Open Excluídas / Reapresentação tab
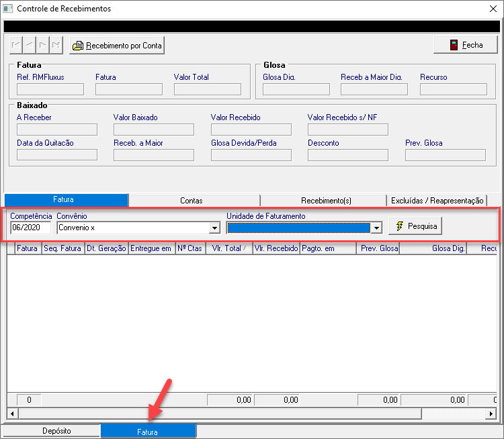This screenshot has width=504, height=439. 437,201
